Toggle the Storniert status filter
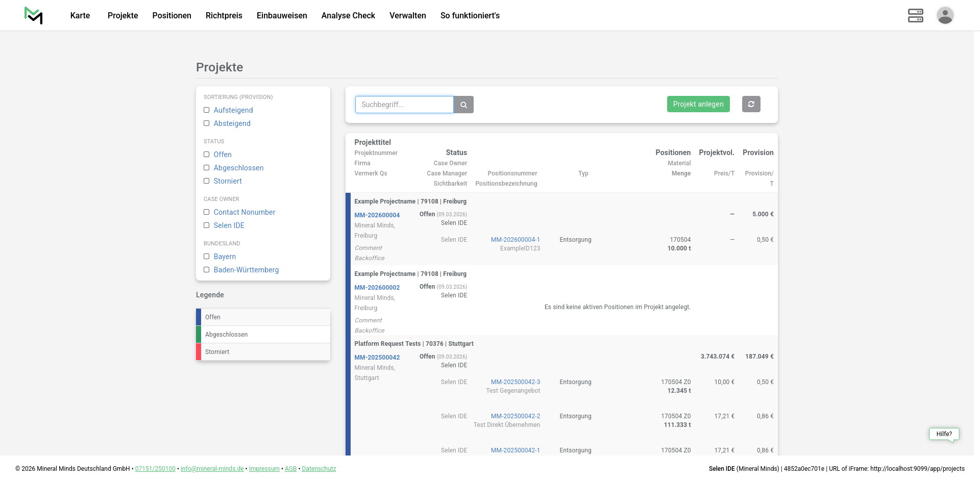The image size is (980, 481). coord(207,181)
